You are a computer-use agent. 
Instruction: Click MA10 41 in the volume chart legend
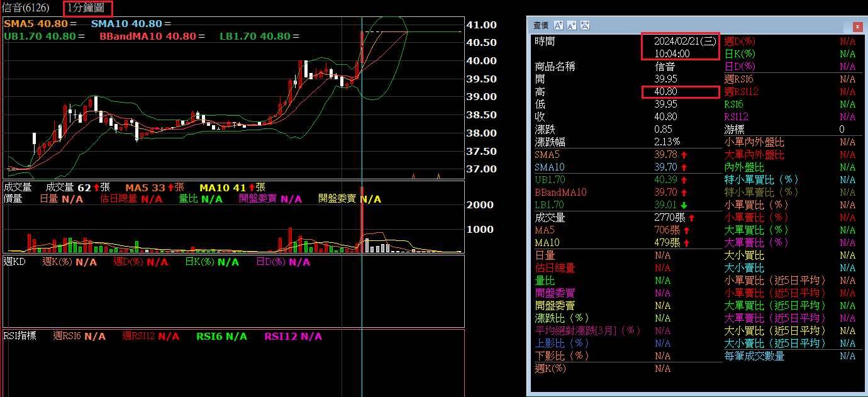tap(232, 187)
